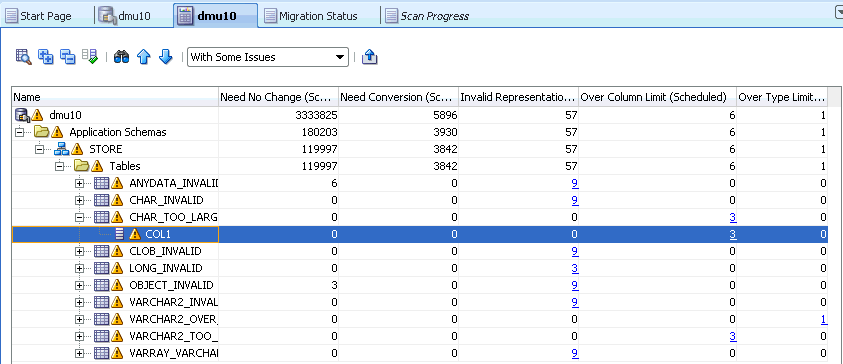843x364 pixels.
Task: Collapse the CHAR_TOO_LARG table node
Action: (x=80, y=217)
